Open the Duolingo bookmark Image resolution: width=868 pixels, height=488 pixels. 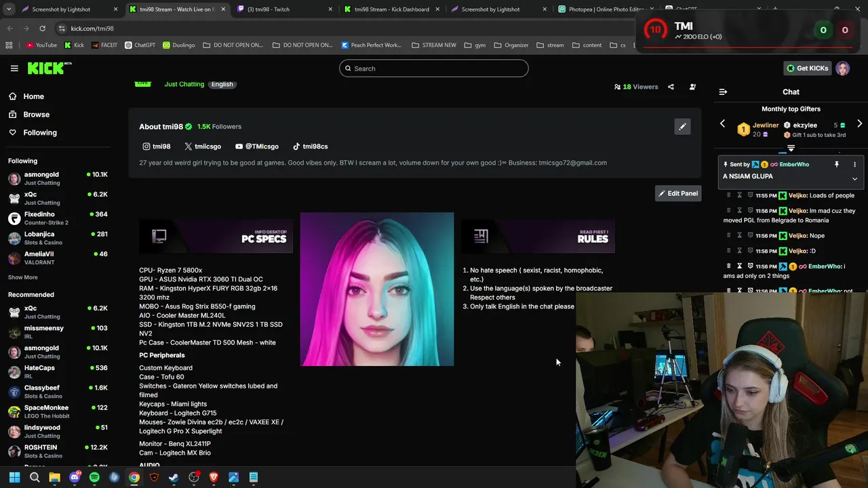178,45
